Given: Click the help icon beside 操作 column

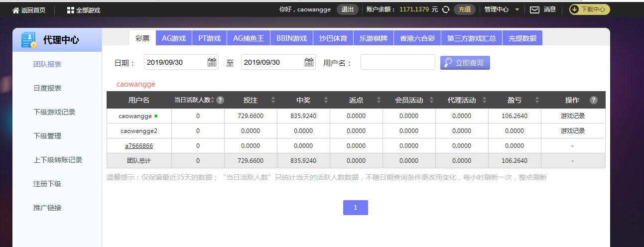Looking at the screenshot, I should tap(593, 100).
